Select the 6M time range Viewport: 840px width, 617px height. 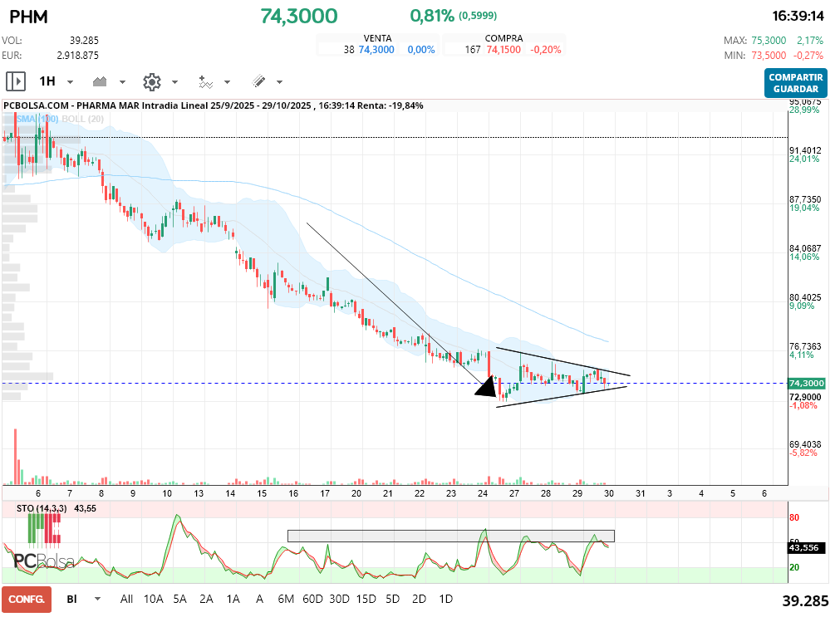[x=287, y=599]
